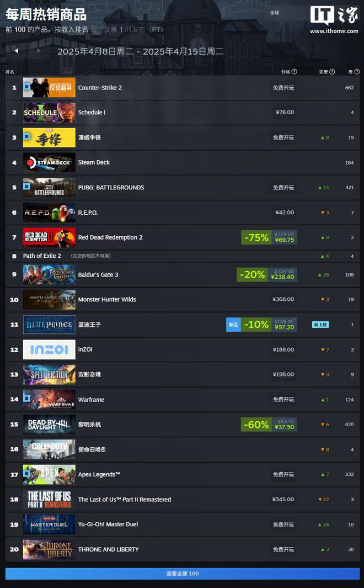This screenshot has height=588, width=364.
Task: Open the Schedule I game title
Action: pyautogui.click(x=92, y=112)
